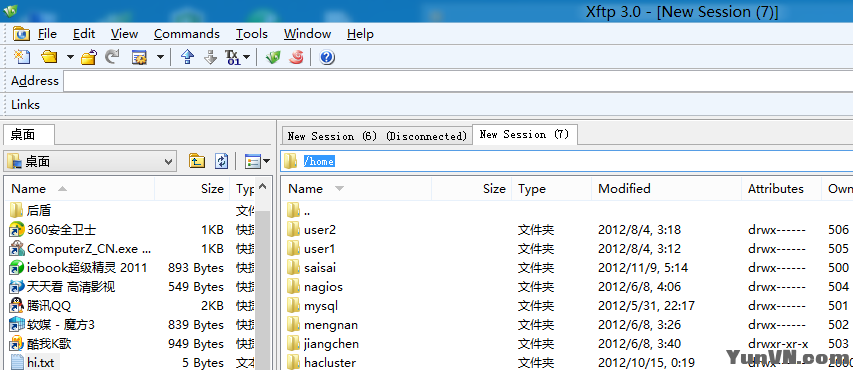Expand the arrow beside the properties icon
Image resolution: width=853 pixels, height=370 pixels.
coord(160,57)
